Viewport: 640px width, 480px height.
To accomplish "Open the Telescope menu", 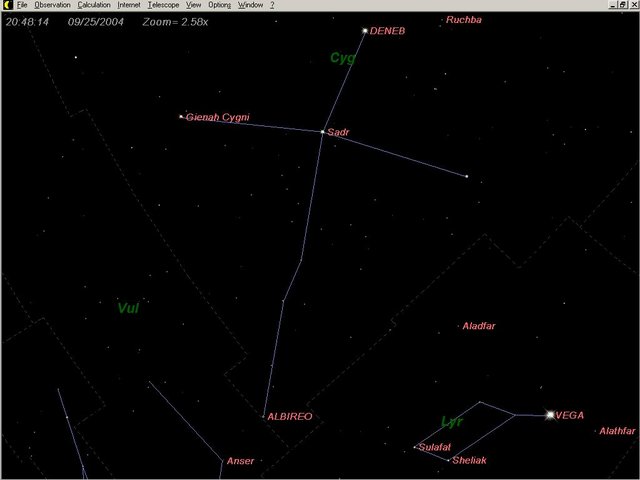I will [x=163, y=5].
